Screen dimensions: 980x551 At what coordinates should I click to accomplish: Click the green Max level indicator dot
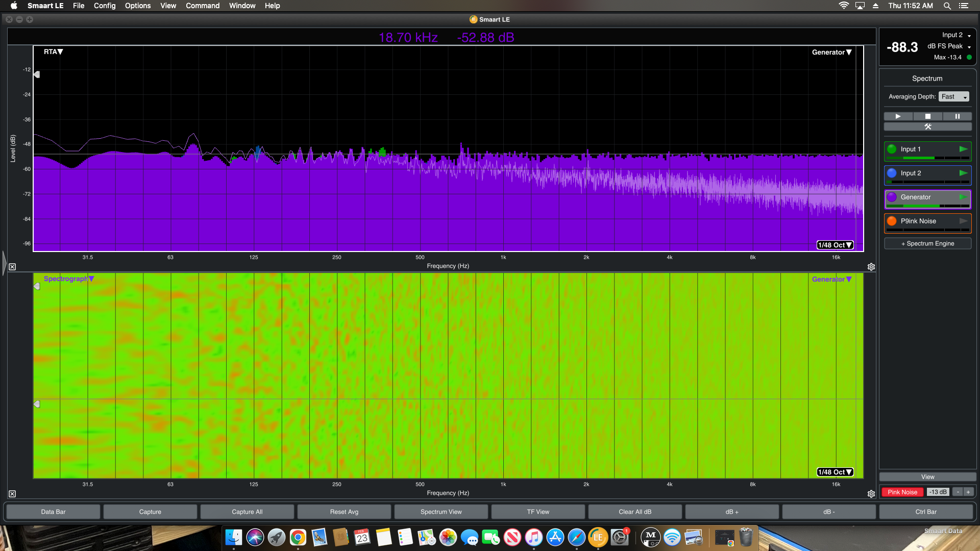(969, 57)
